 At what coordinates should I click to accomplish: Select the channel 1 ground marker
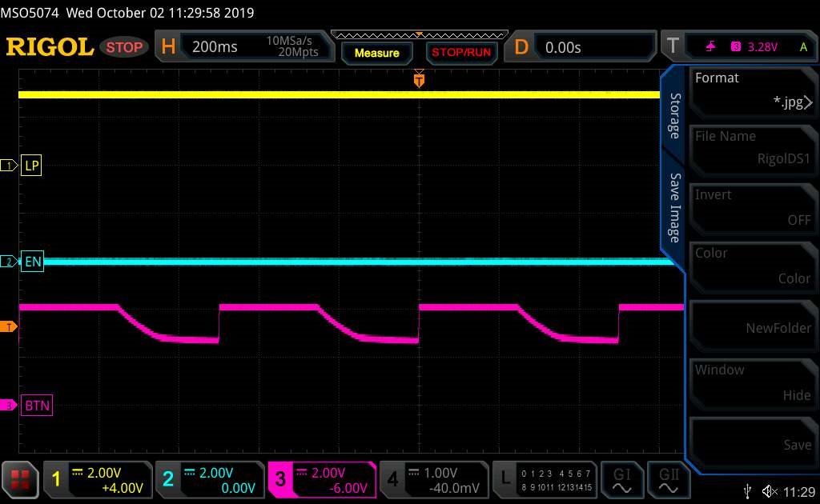click(8, 166)
